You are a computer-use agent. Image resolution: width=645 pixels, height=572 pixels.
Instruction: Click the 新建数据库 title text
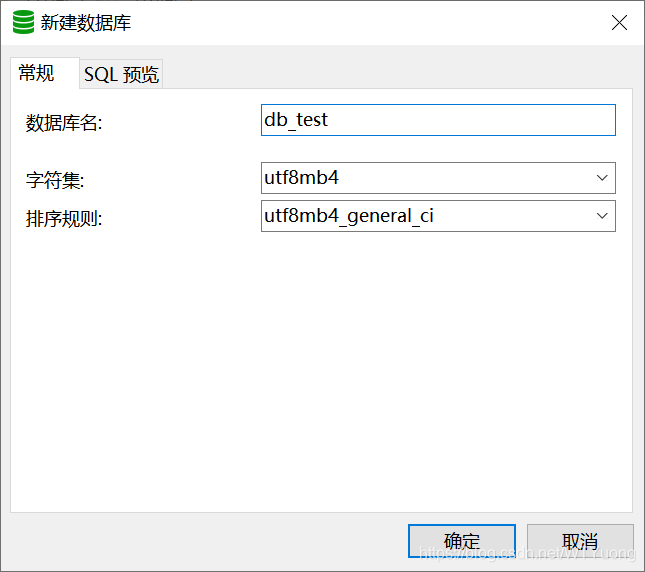pos(86,23)
